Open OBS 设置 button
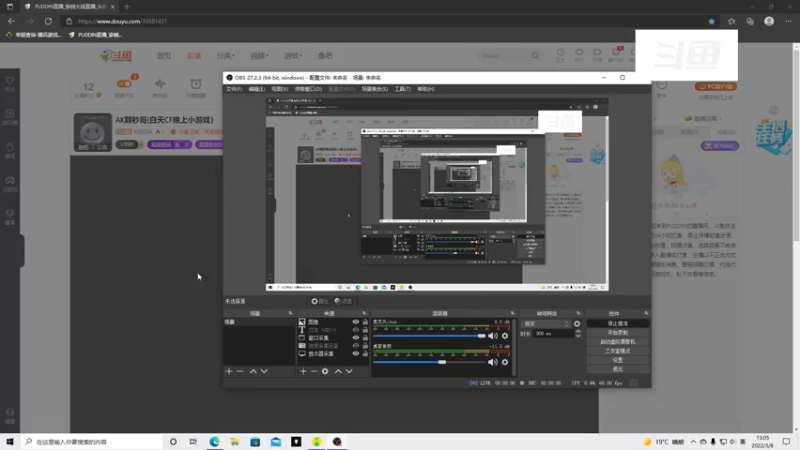 pyautogui.click(x=618, y=360)
